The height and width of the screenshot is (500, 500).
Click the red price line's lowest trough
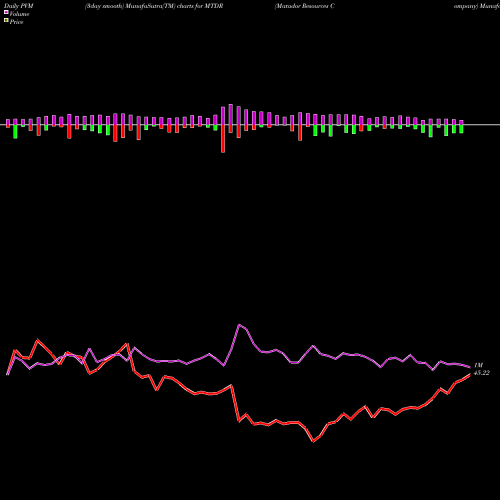tap(313, 441)
